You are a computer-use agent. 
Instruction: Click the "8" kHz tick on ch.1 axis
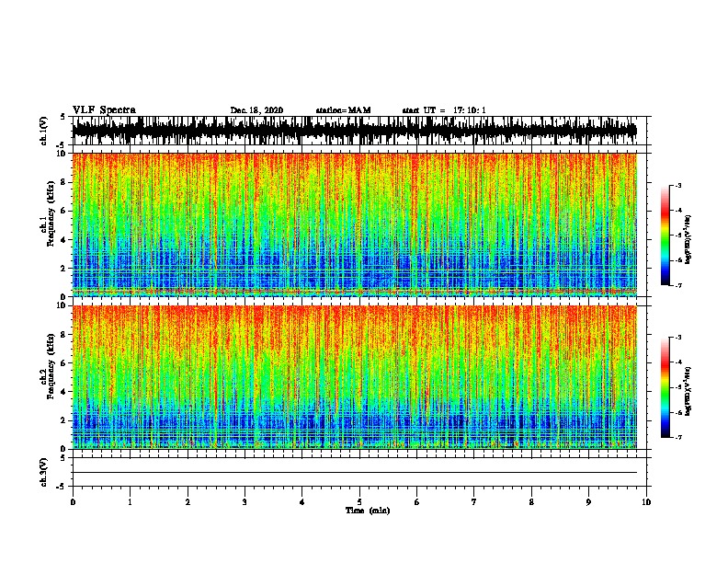pos(63,182)
